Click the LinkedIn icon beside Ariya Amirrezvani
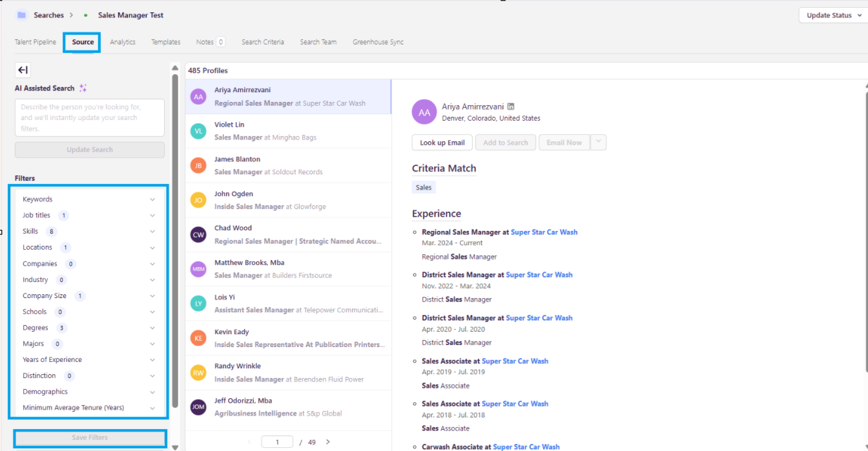The image size is (868, 451). 511,106
